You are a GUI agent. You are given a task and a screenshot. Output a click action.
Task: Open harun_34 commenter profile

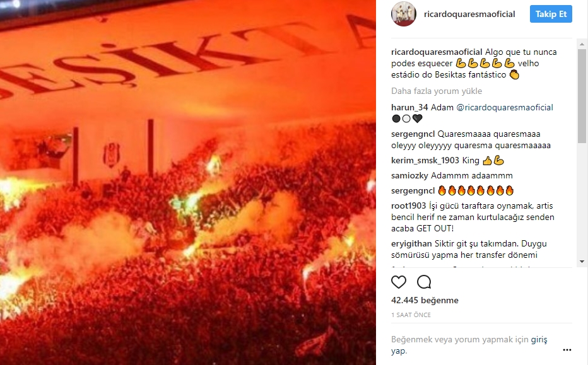(x=409, y=108)
